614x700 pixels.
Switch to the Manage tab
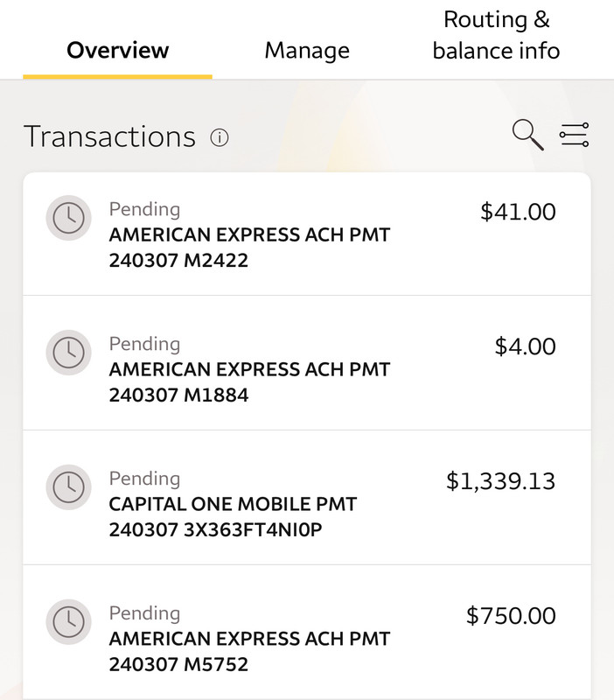pos(307,50)
